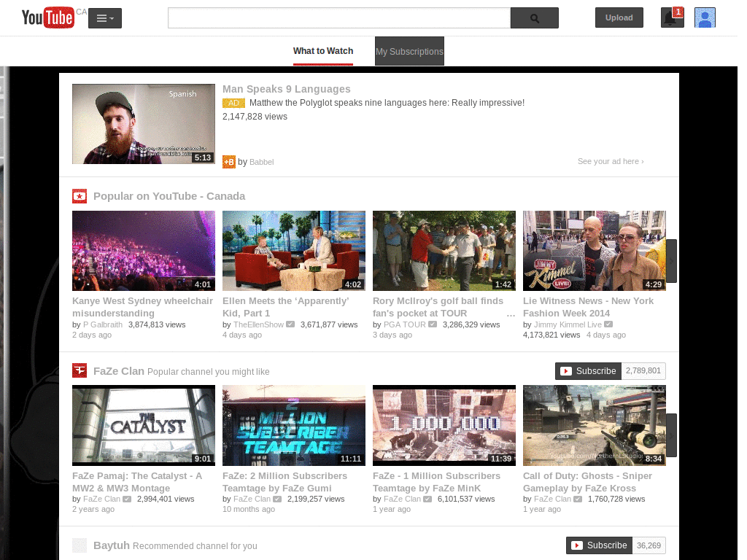Click the Baytuh channel icon
The width and height of the screenshot is (747, 560).
click(80, 545)
